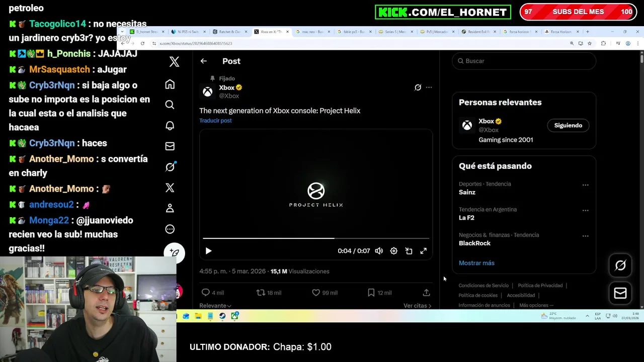Open File Explorer in taskbar
This screenshot has width=644, height=362.
point(198,316)
